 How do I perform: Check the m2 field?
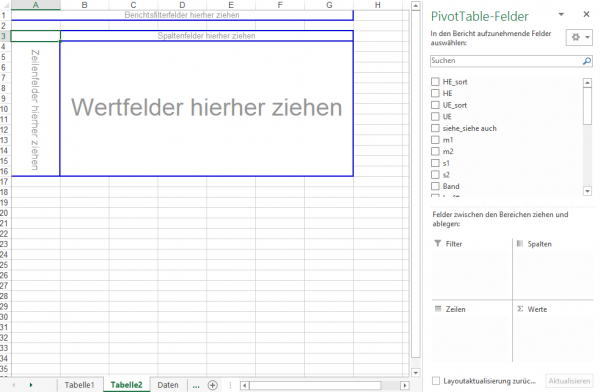point(435,151)
